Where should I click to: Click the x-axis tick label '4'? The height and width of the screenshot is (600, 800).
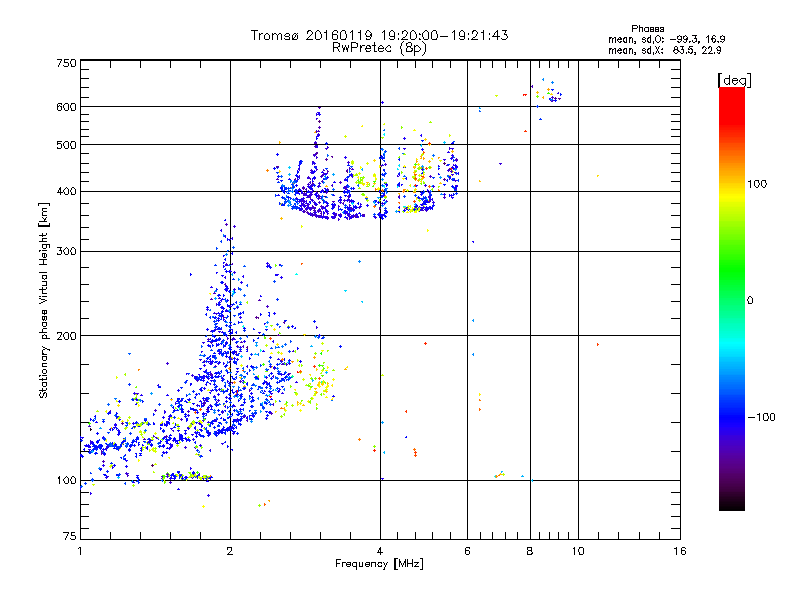coord(380,551)
